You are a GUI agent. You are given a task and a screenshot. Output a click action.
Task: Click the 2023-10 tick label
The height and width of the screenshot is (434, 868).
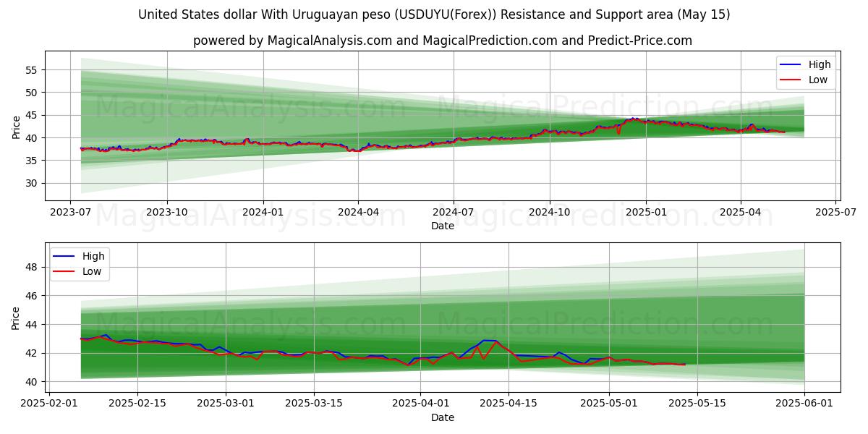click(167, 213)
